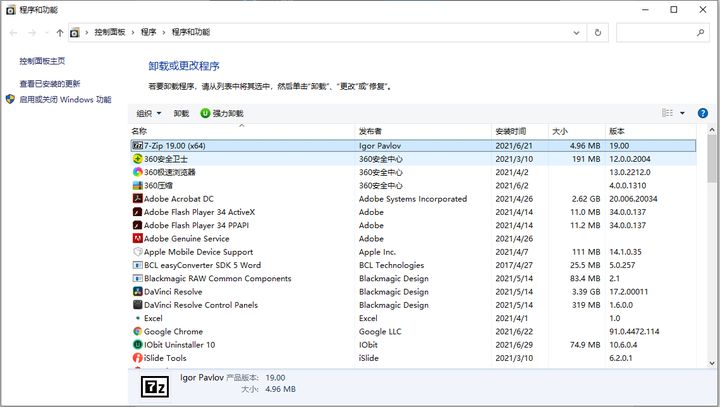Click the 2.62 GB size cell
Image resolution: width=720 pixels, height=407 pixels.
click(x=586, y=198)
